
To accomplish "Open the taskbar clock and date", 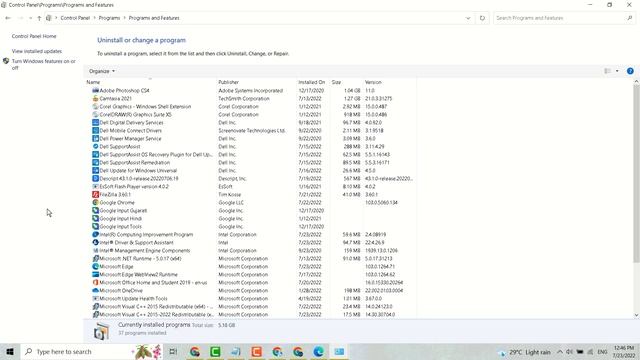I will pos(624,351).
